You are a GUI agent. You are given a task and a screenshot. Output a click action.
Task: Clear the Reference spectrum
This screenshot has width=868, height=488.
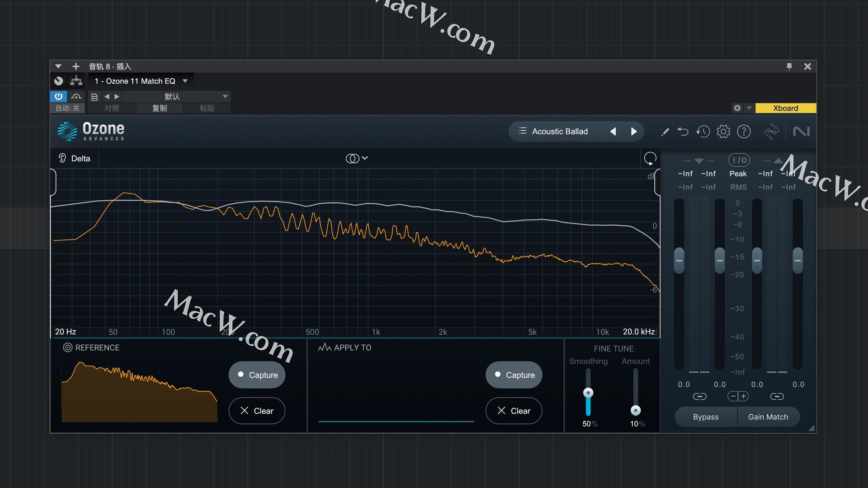click(x=257, y=411)
